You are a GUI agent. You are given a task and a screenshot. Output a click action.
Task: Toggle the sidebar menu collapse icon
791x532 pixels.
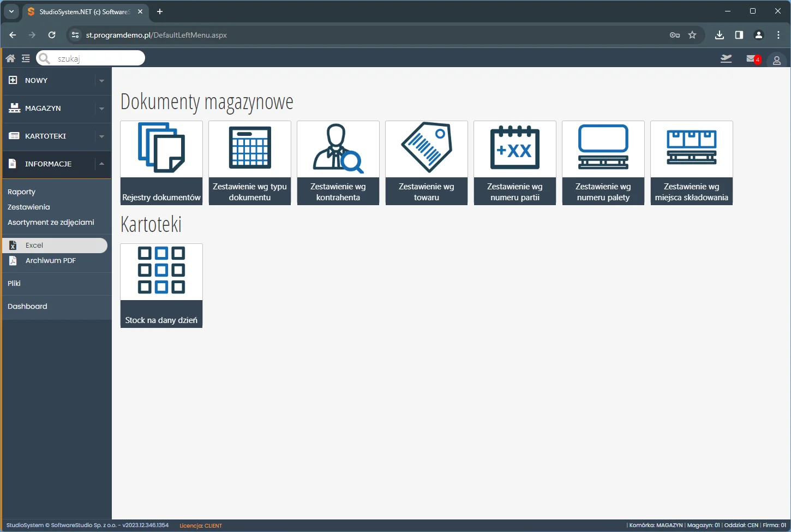tap(26, 58)
